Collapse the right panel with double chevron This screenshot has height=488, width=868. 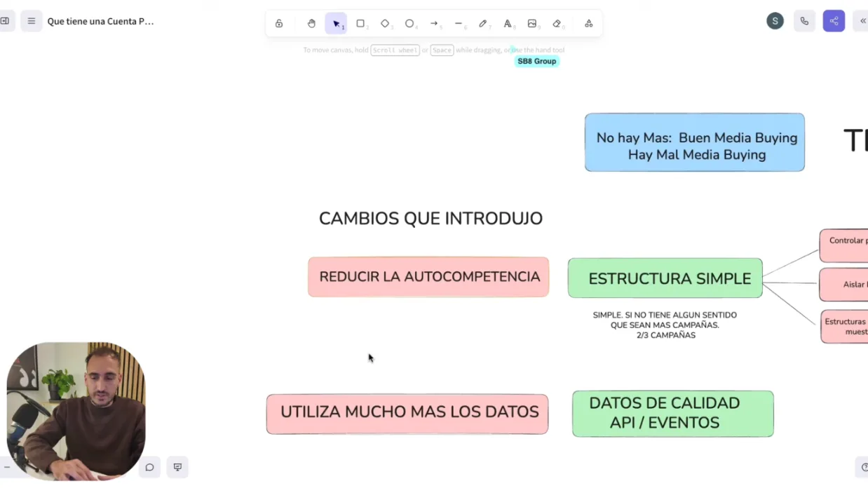[862, 21]
